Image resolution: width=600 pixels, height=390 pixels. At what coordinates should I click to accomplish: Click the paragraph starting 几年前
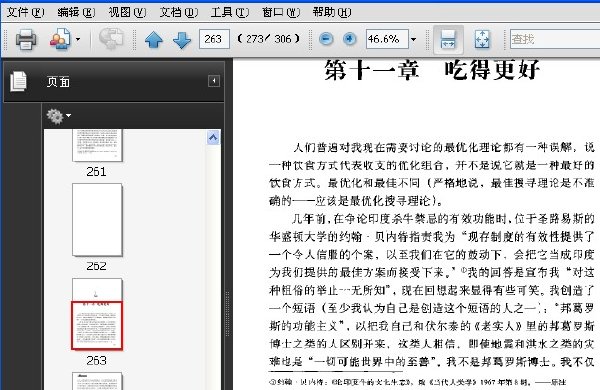point(432,290)
